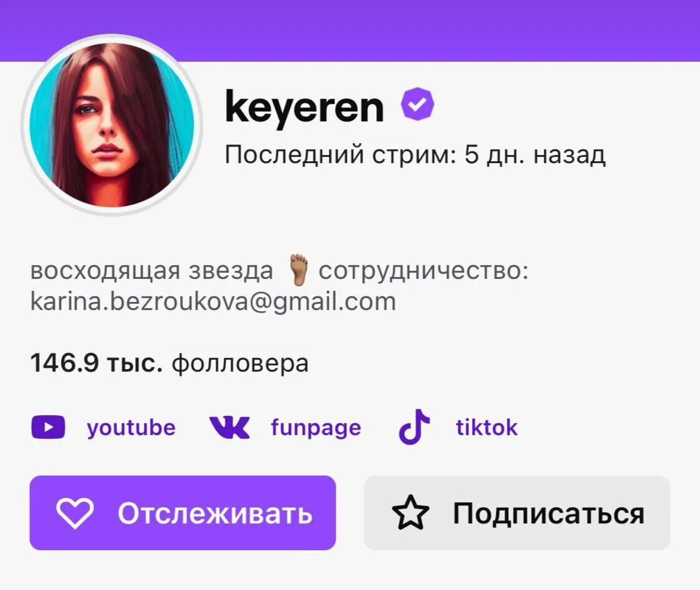Click the 'Последний стрим: 5 дн. назад' text

click(415, 155)
